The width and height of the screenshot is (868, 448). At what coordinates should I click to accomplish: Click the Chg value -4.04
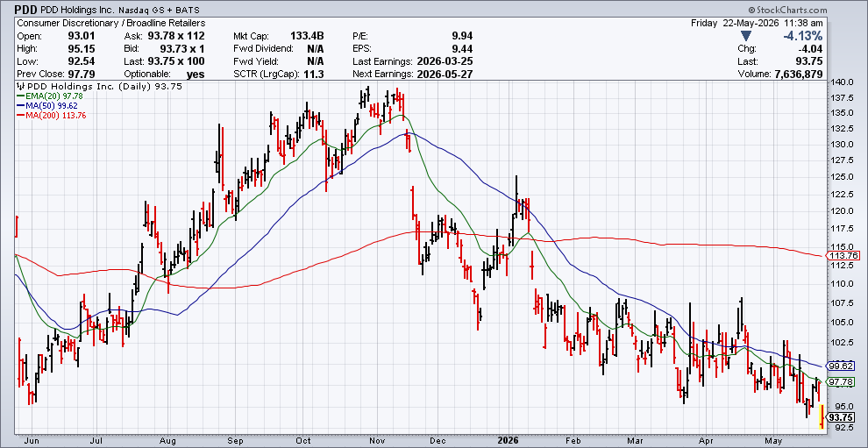(x=812, y=48)
